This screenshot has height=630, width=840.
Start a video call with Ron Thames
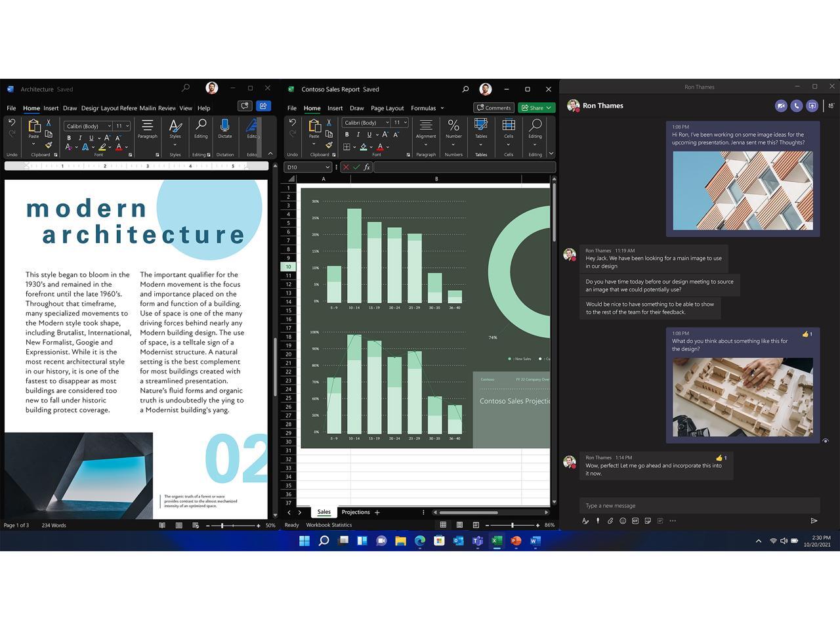click(x=780, y=106)
